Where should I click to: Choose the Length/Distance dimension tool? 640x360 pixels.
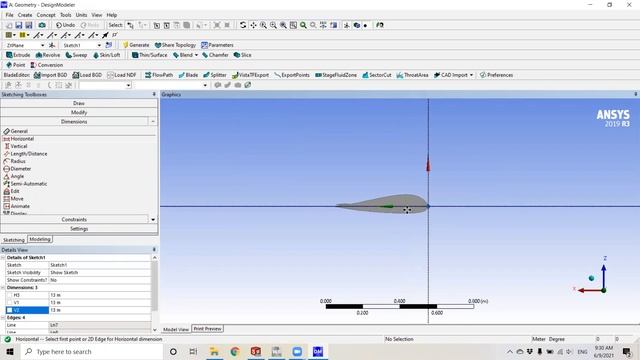(25, 154)
